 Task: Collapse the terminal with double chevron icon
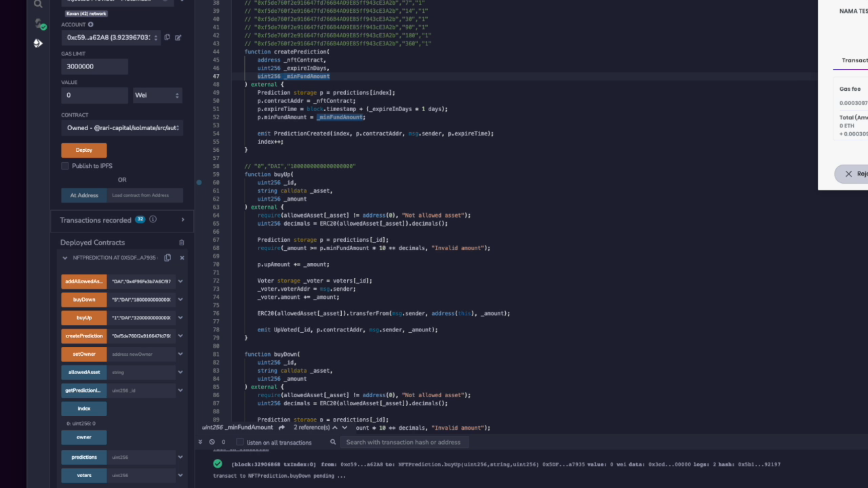200,442
